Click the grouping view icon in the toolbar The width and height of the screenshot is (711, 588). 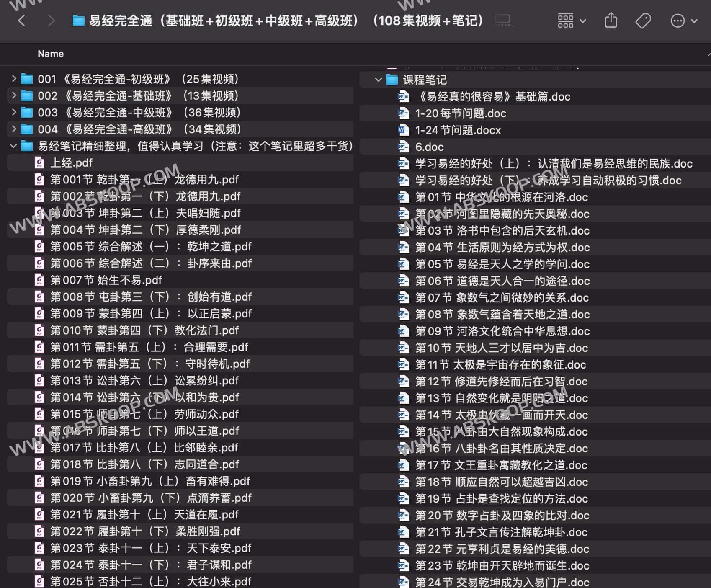pos(565,20)
